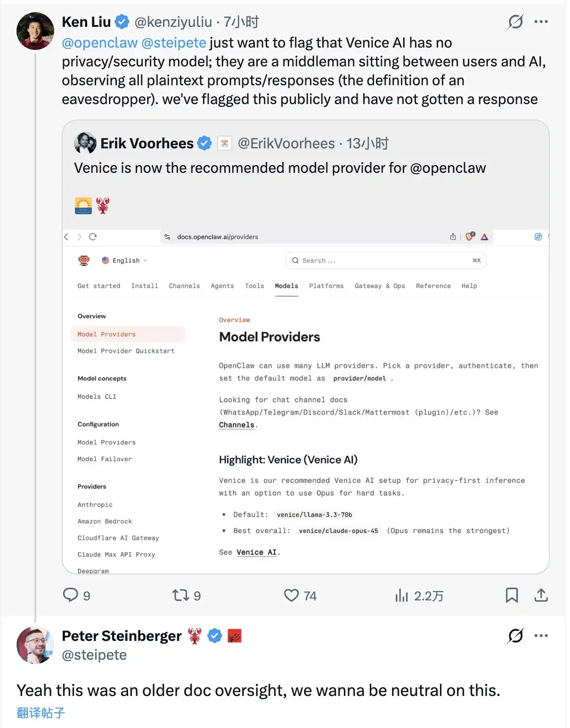This screenshot has height=728, width=570.
Task: Select the Platforms tab in docs
Action: click(x=326, y=286)
